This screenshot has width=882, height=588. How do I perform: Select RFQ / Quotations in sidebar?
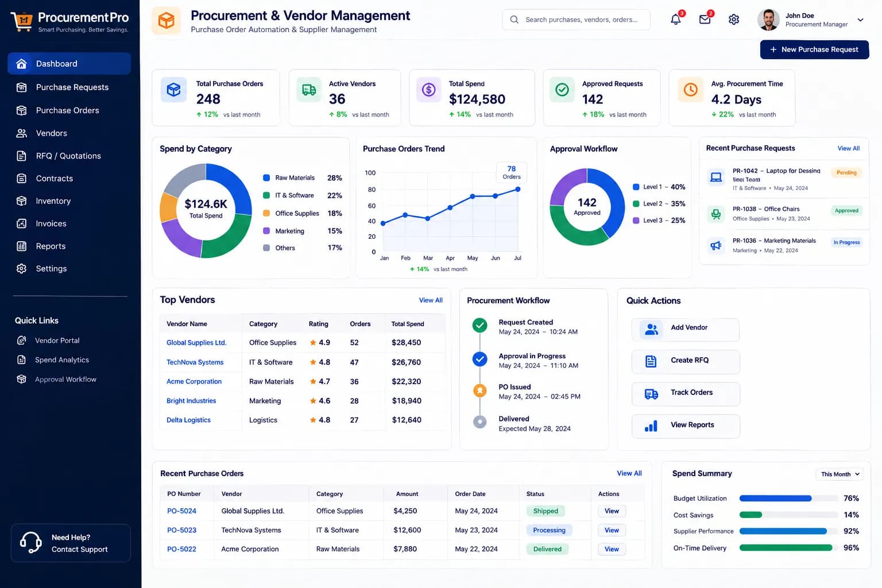[x=69, y=156]
